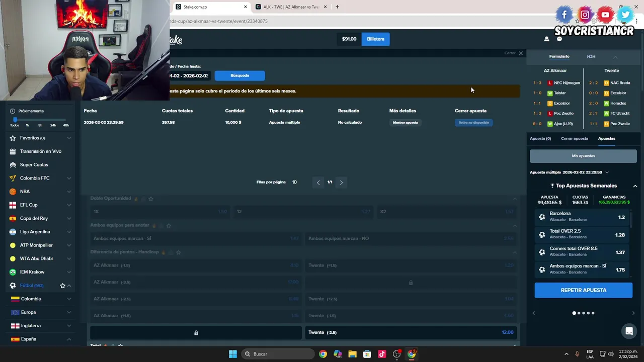
Task: Click the Transmisión en Vivo clapperboard icon
Action: coord(13,151)
